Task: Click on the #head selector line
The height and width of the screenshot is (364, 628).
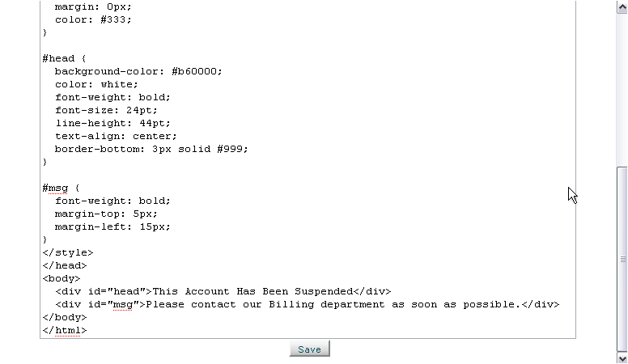Action: click(64, 58)
